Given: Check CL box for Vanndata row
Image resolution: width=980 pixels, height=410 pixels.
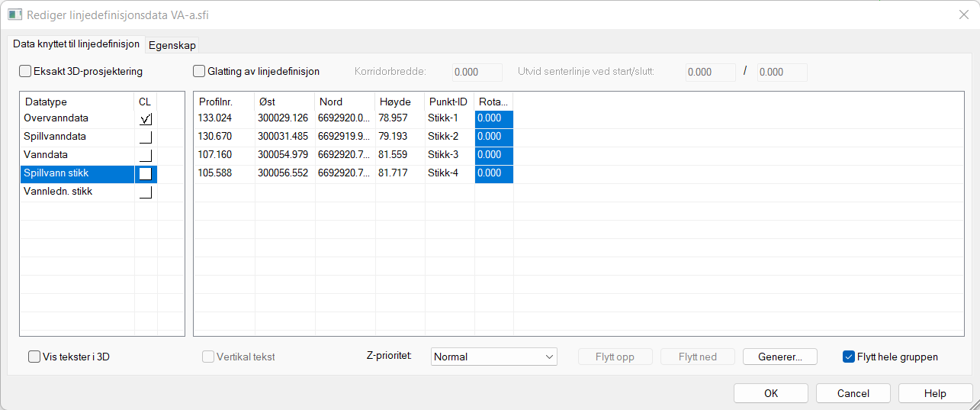Looking at the screenshot, I should [x=146, y=155].
